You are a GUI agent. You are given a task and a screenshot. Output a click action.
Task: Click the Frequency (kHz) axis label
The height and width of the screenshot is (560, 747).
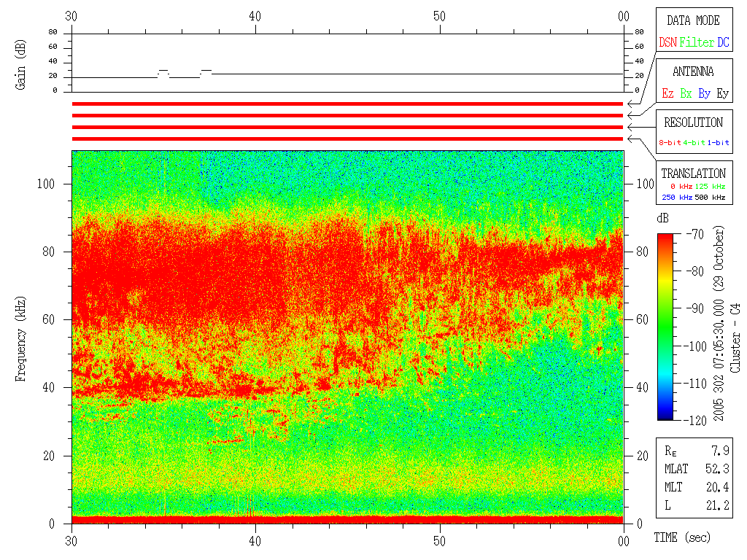[x=20, y=339]
